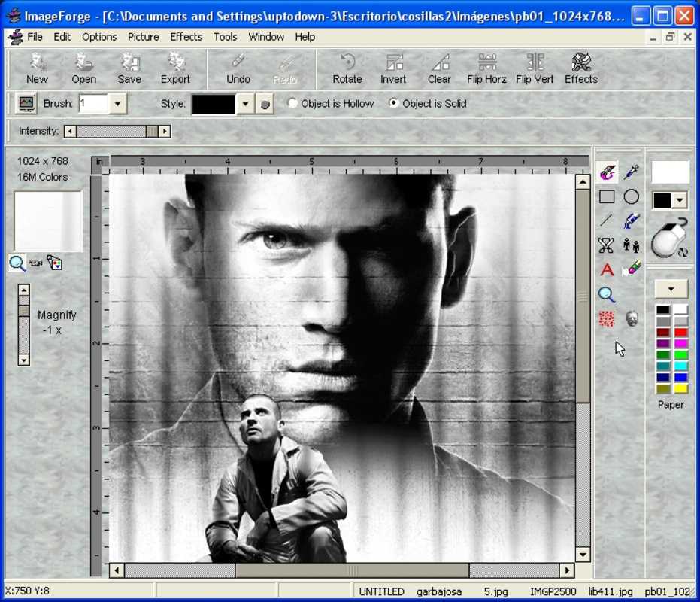This screenshot has height=602, width=700.
Task: Click the Intensity slider right arrow
Action: pyautogui.click(x=165, y=132)
